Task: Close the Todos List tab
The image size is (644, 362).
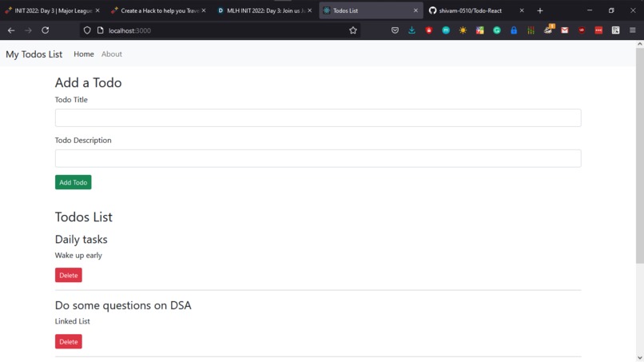Action: pos(415,10)
